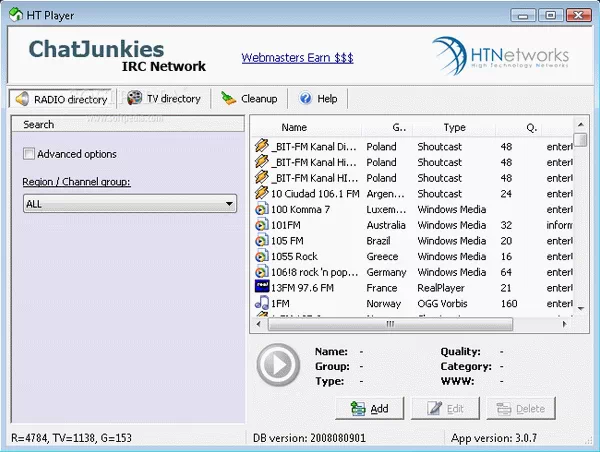
Task: Select the 1055 Rock station name
Action: pos(294,256)
